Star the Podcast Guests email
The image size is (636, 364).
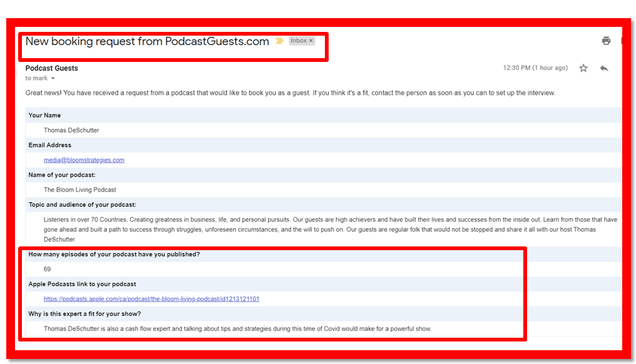(583, 68)
